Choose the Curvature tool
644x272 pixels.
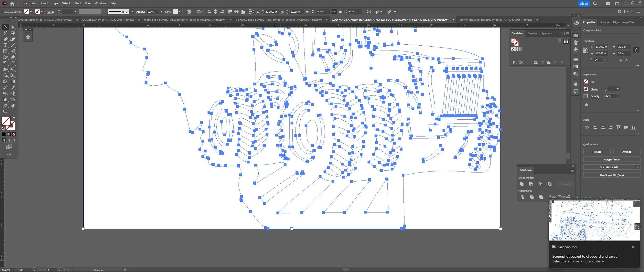tap(13, 39)
